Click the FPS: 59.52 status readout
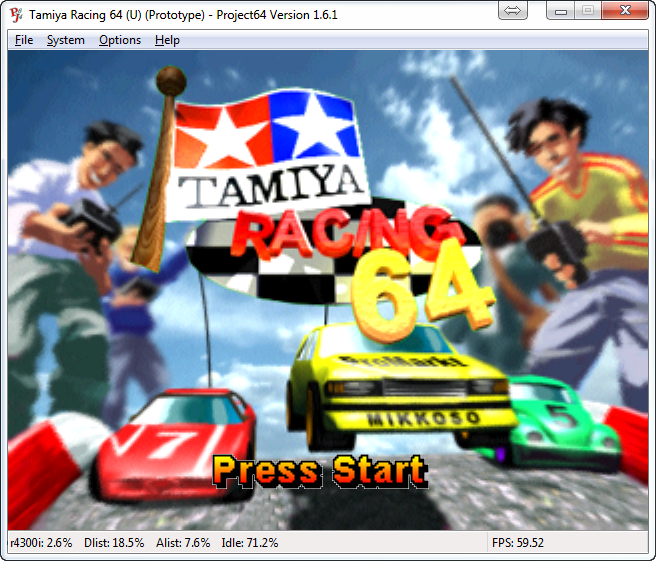Image resolution: width=656 pixels, height=561 pixels. 518,543
